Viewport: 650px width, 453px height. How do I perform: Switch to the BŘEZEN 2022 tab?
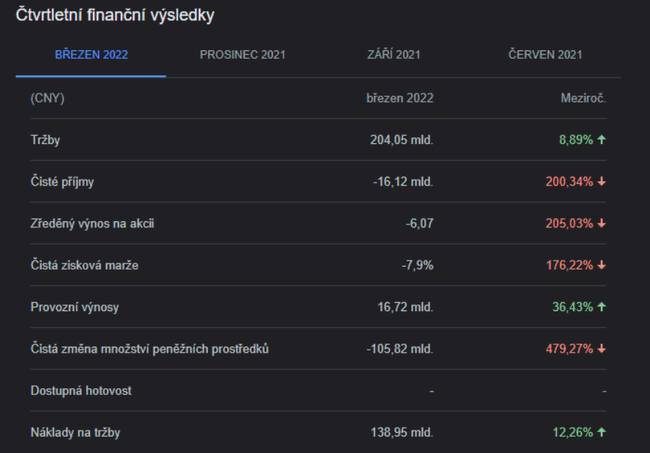click(91, 54)
